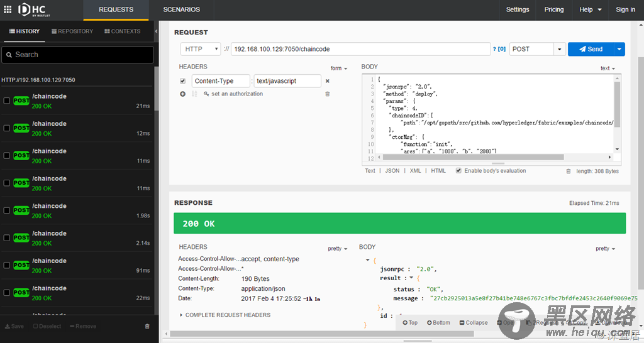Open the POST method dropdown arrow

[559, 49]
